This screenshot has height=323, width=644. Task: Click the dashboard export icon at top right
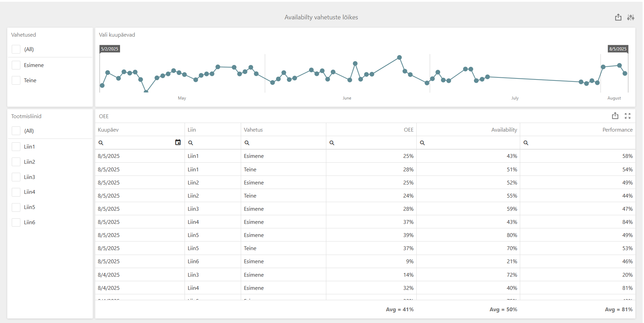618,17
